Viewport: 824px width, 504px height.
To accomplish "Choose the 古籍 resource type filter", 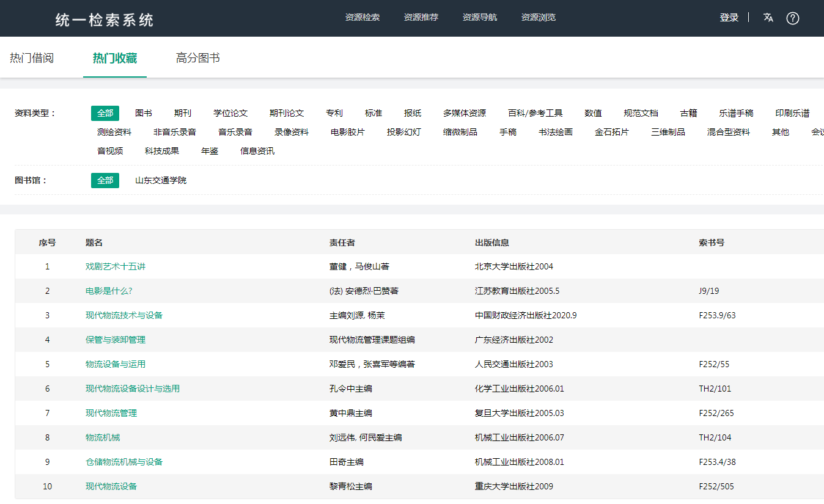I will pyautogui.click(x=688, y=113).
